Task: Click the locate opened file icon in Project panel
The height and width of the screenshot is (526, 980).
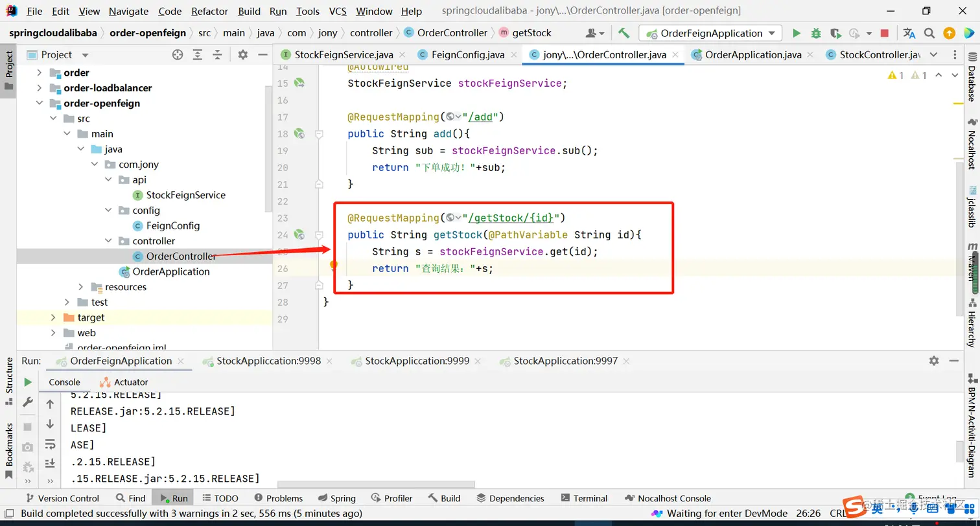Action: 178,55
